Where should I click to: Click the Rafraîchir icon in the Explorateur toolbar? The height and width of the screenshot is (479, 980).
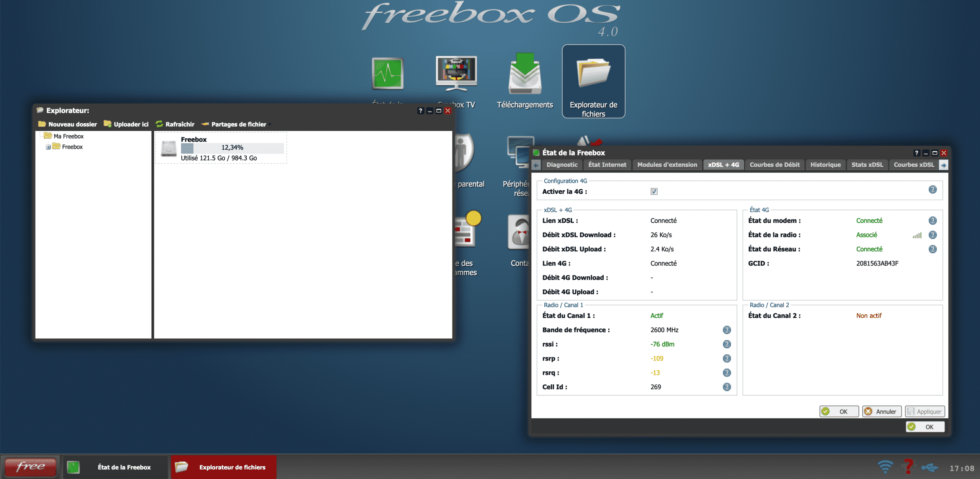[159, 124]
